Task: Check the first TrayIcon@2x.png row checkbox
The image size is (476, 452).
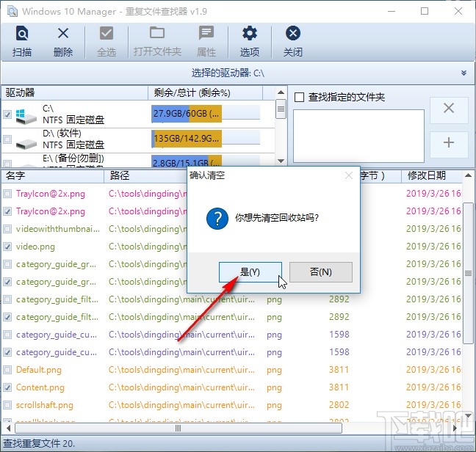Action: pyautogui.click(x=7, y=194)
